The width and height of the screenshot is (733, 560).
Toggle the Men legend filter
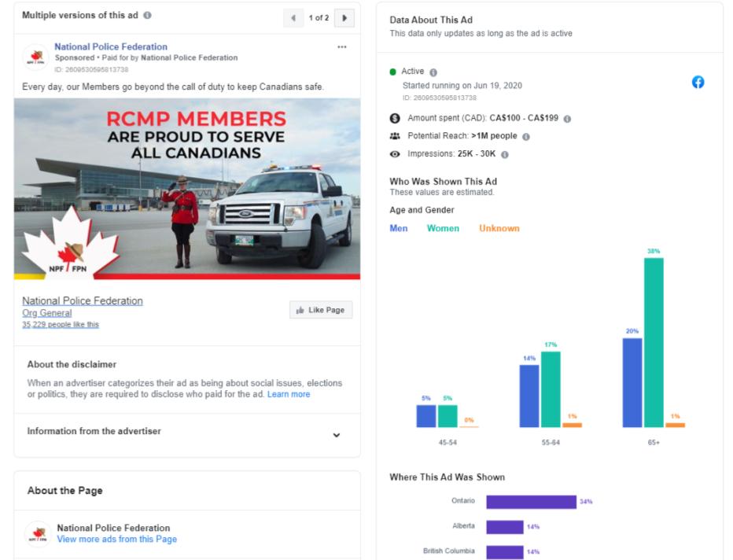399,228
